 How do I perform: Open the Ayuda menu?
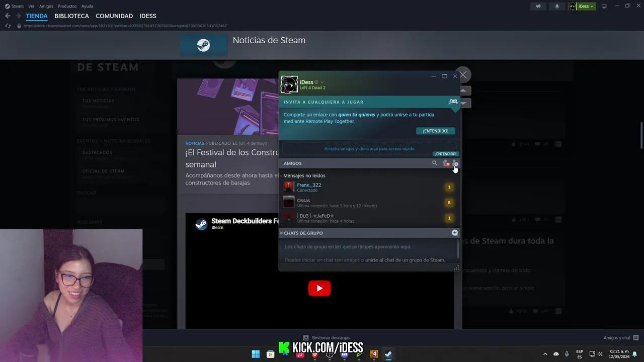point(87,6)
